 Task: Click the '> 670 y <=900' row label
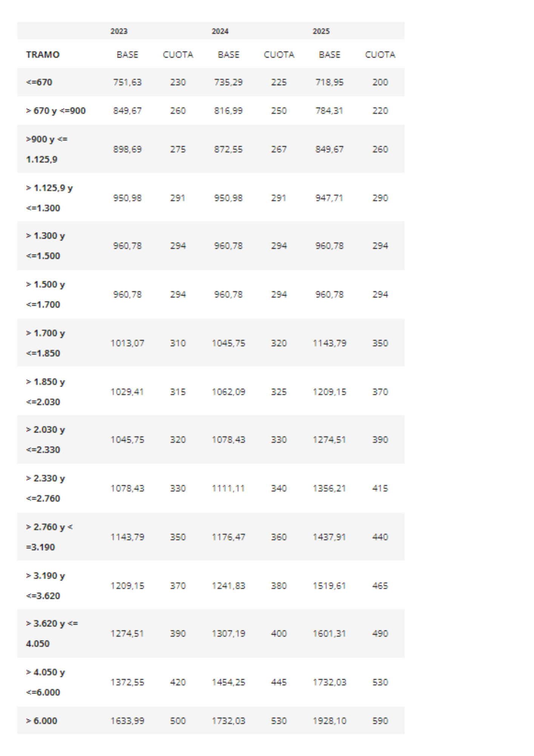56,111
